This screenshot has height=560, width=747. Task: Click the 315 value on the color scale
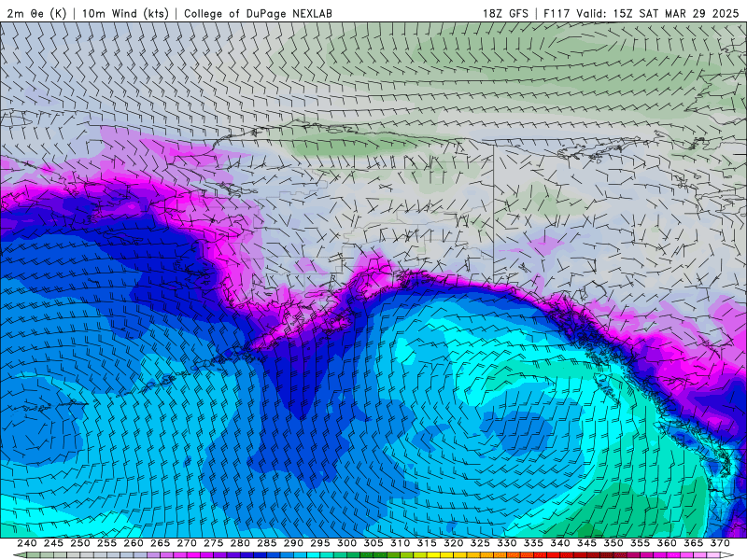coord(427,543)
